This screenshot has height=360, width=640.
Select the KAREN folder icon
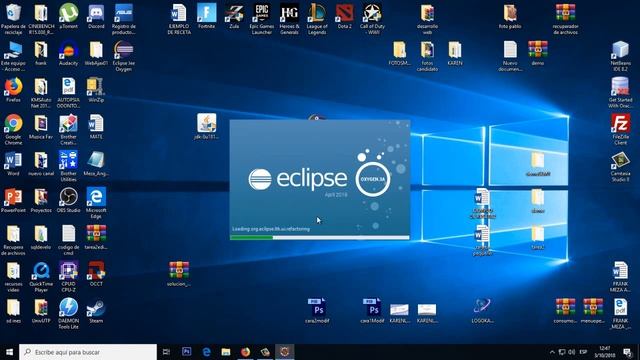point(455,53)
